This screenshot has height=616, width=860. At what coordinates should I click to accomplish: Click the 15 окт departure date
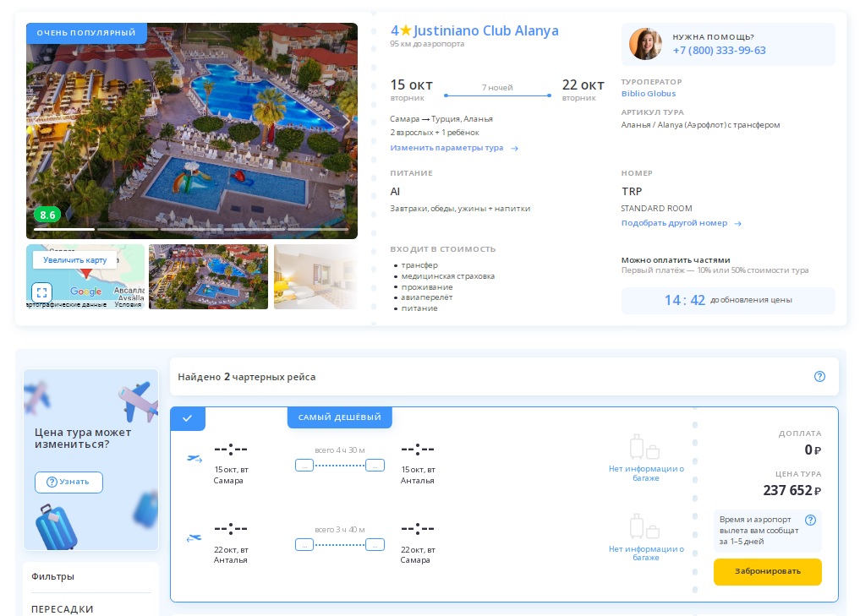pyautogui.click(x=411, y=85)
